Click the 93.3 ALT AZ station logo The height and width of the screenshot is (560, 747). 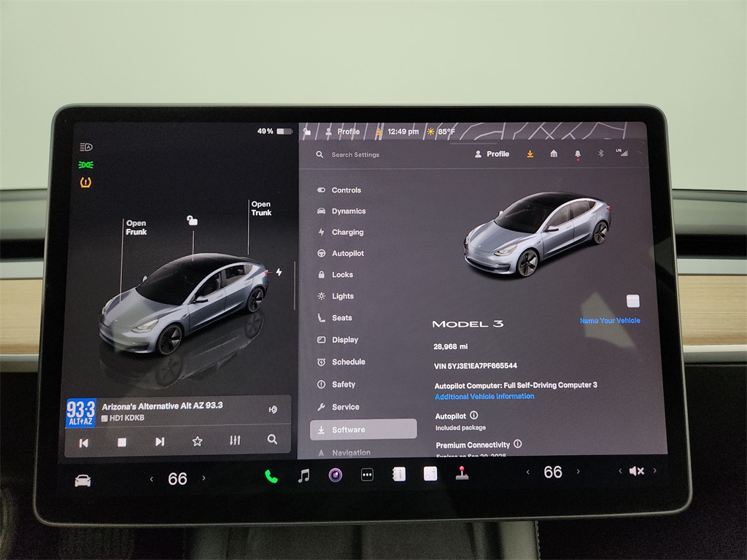80,413
